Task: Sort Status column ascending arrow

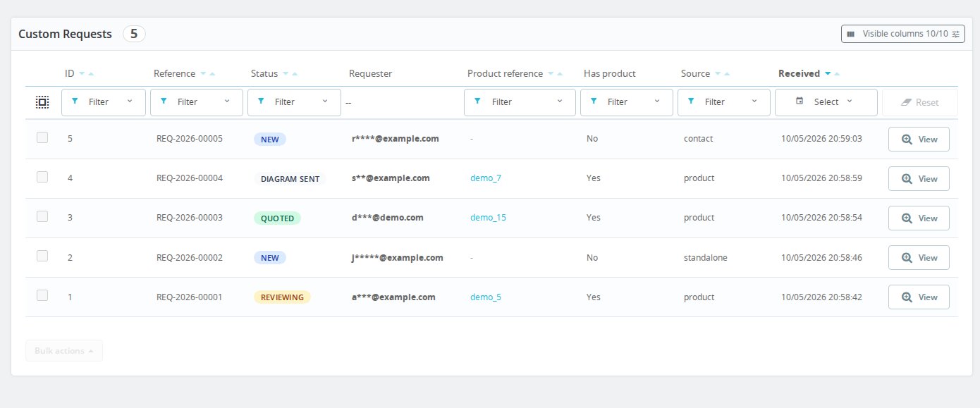Action: (295, 74)
